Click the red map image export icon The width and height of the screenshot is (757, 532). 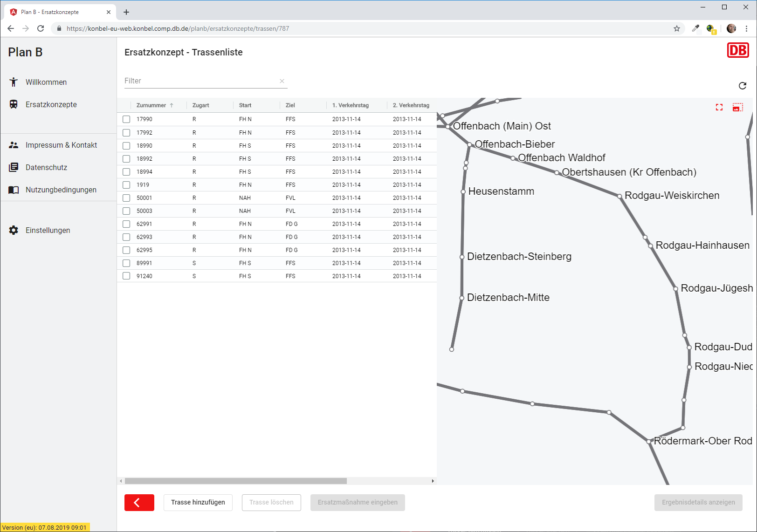click(x=737, y=108)
